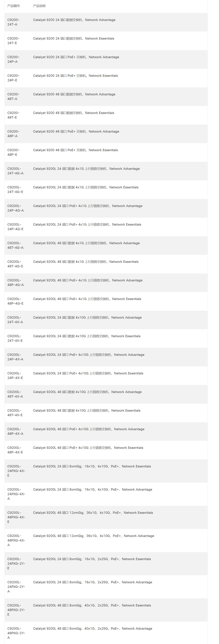Click the C9200L-48P-4G-A product number
Image resolution: width=219 pixels, height=644 pixels.
pos(15,283)
